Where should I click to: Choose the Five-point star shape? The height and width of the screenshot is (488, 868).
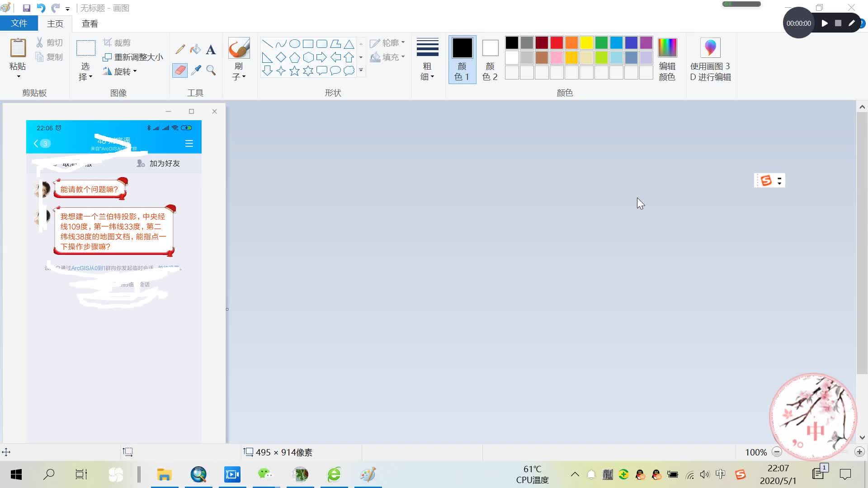294,71
